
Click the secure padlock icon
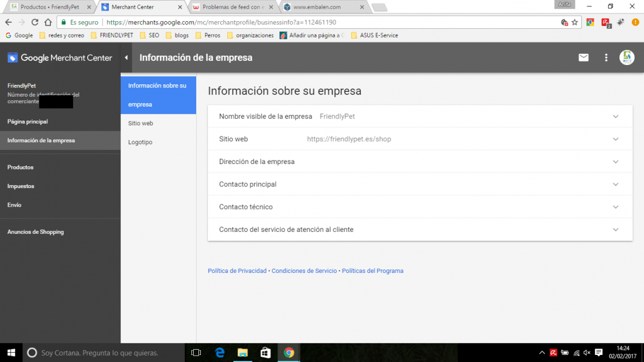pos(64,22)
